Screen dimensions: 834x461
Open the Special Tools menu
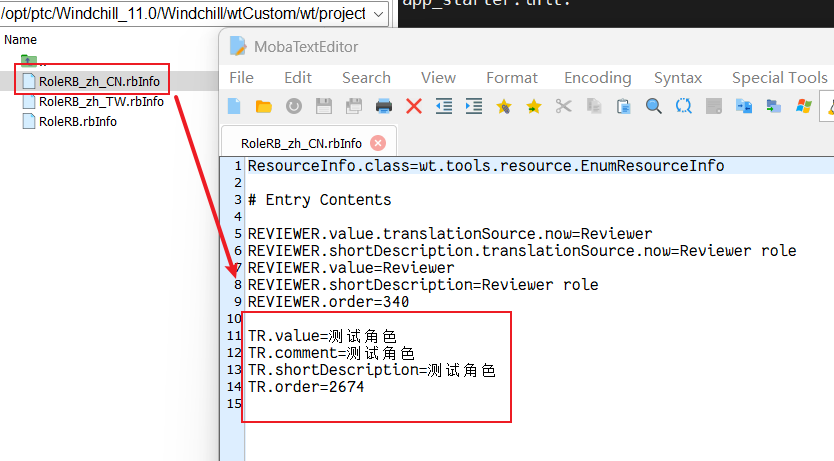(x=780, y=78)
